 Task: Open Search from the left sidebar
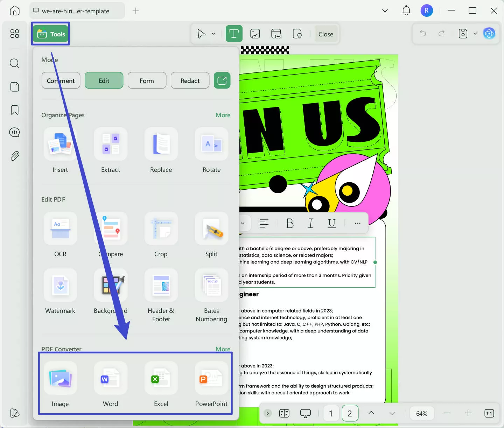(14, 63)
